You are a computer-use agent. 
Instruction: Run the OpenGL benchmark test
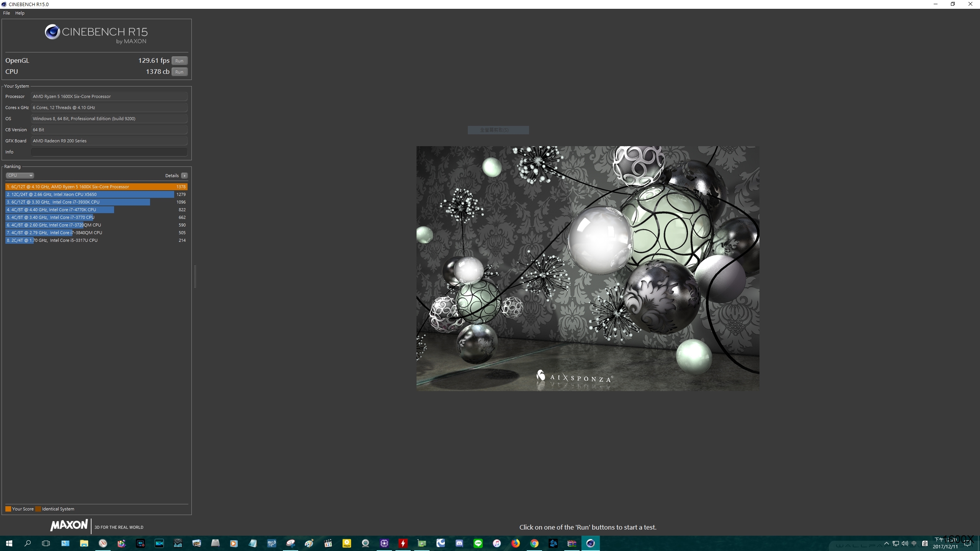(179, 61)
